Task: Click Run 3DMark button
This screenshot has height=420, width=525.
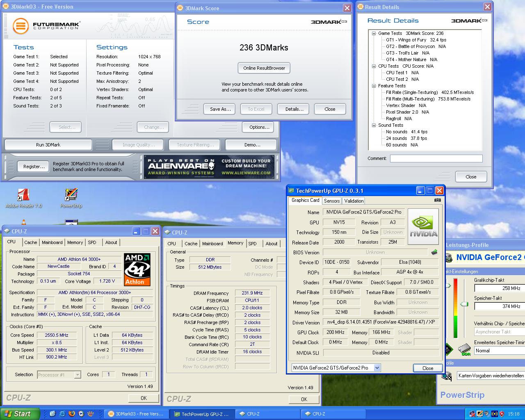Action: (x=48, y=145)
